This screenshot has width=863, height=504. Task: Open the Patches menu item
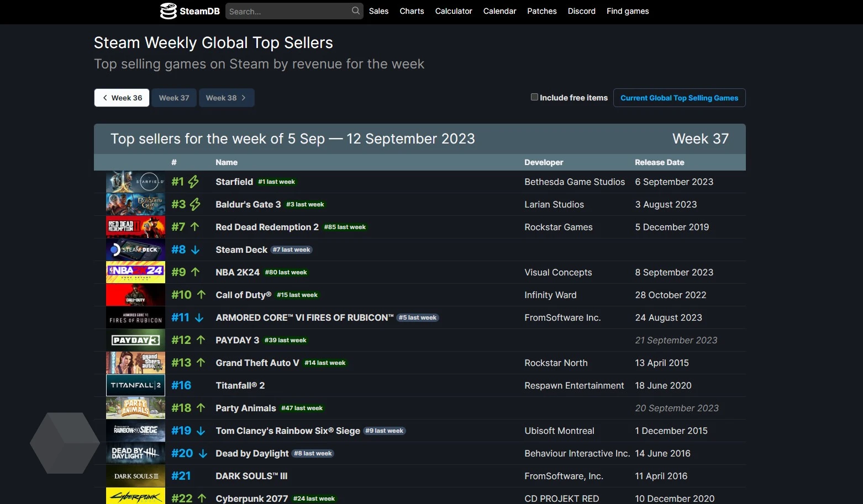click(541, 11)
